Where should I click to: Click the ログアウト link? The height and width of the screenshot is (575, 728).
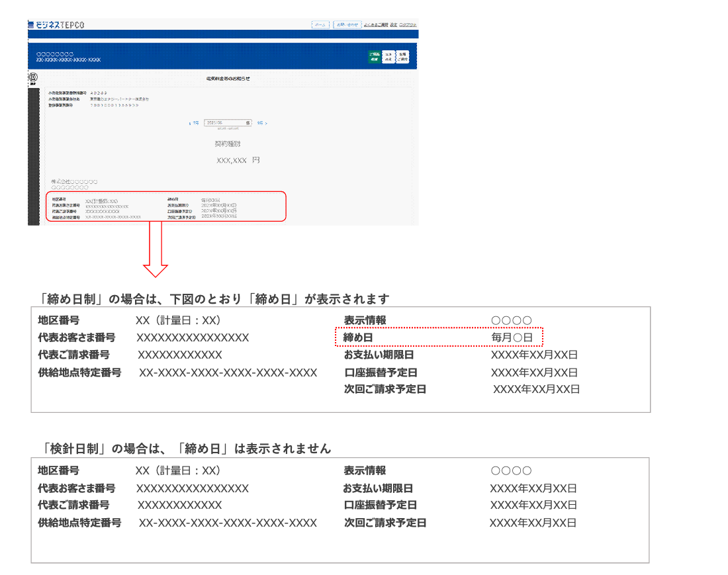(x=408, y=24)
